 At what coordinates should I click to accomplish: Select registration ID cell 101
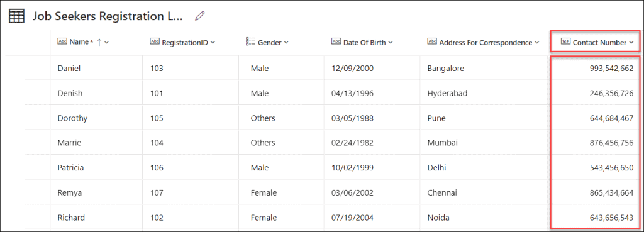coord(157,93)
